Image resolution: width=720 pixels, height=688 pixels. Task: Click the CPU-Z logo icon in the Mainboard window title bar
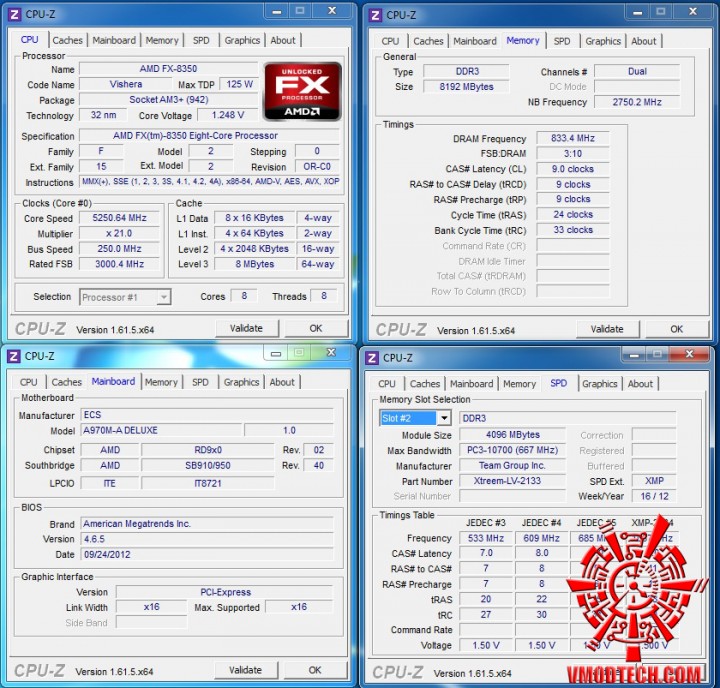(x=14, y=356)
